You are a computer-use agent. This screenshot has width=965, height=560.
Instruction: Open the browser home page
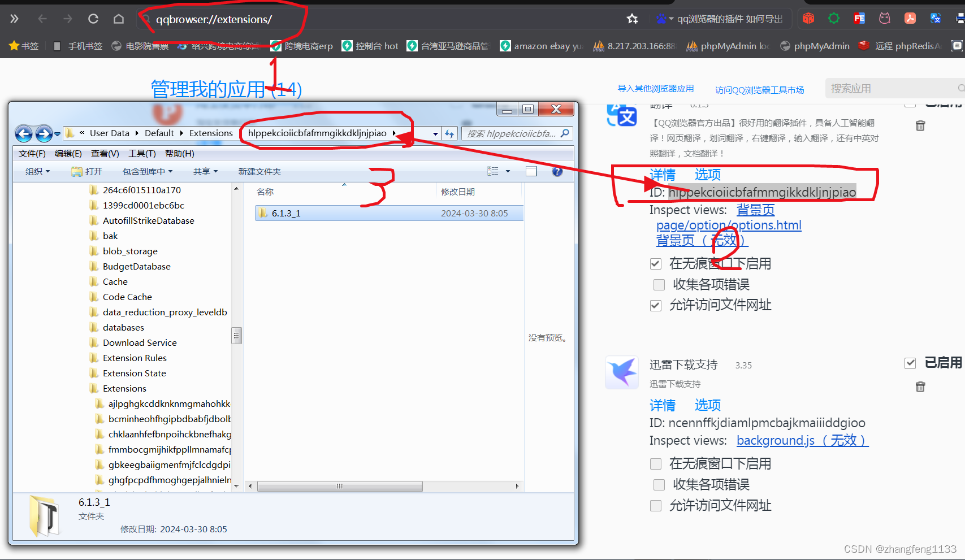tap(119, 19)
